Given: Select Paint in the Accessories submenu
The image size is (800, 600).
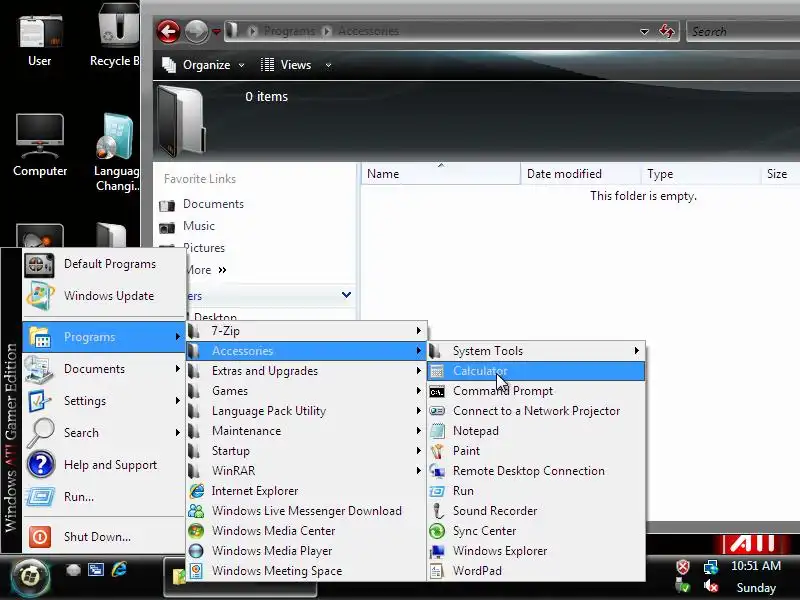Looking at the screenshot, I should (536, 451).
